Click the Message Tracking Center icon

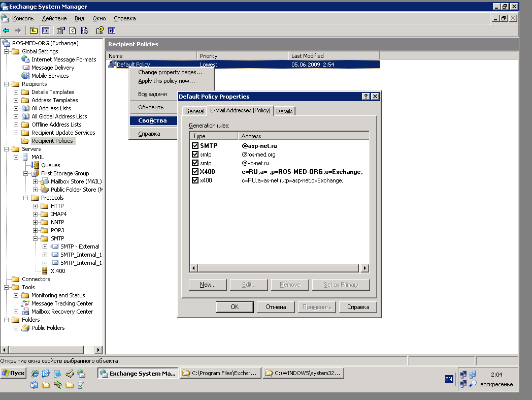[25, 303]
